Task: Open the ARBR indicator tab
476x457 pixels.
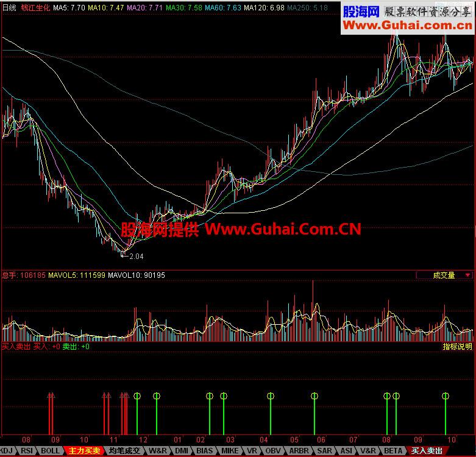Action: pos(299,451)
